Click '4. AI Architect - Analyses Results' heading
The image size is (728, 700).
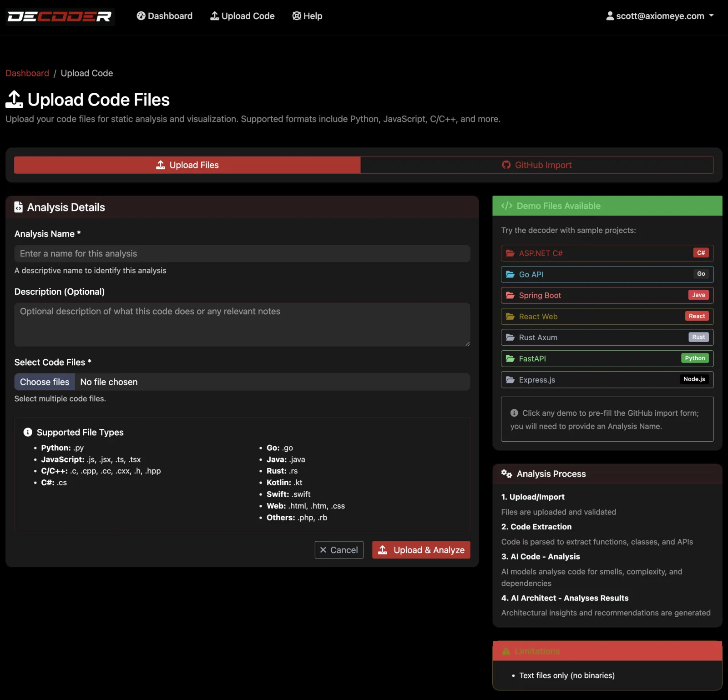point(565,598)
